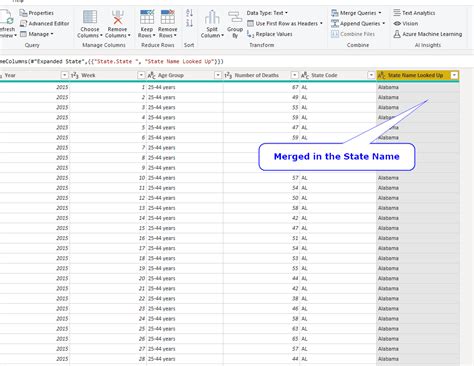Open the Append Queries dropdown arrow
This screenshot has width=474, height=366.
pos(384,23)
